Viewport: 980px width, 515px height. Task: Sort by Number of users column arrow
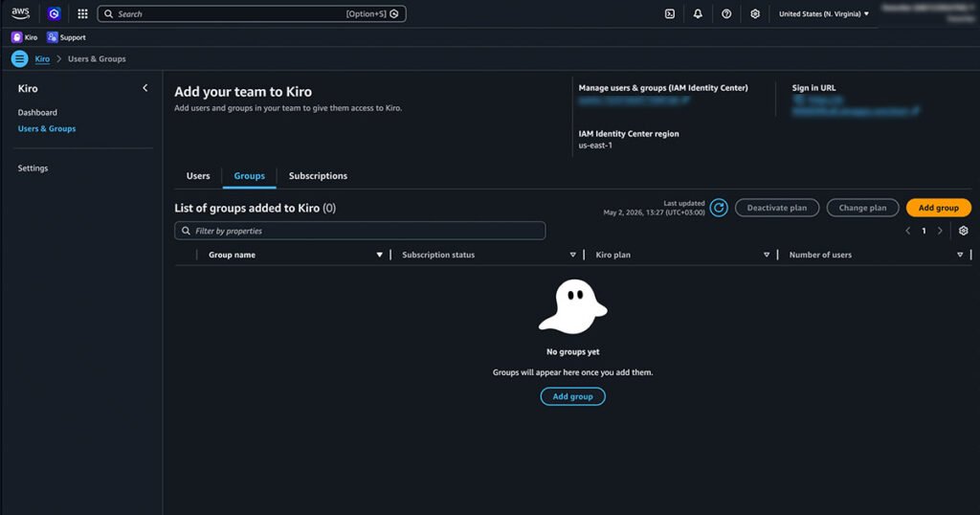coord(960,255)
